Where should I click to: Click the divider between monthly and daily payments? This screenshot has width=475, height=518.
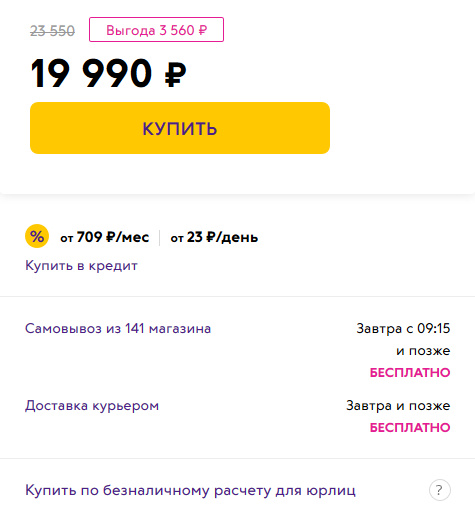[x=160, y=238]
